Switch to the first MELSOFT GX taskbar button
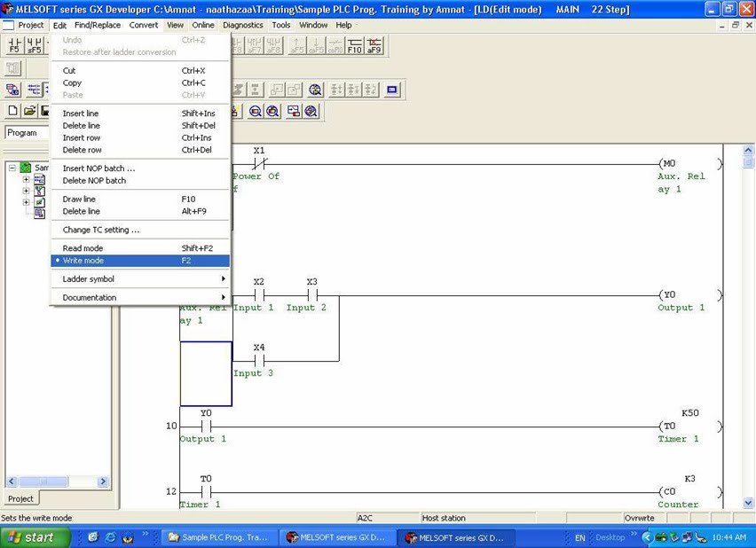The width and height of the screenshot is (756, 548). (x=338, y=537)
